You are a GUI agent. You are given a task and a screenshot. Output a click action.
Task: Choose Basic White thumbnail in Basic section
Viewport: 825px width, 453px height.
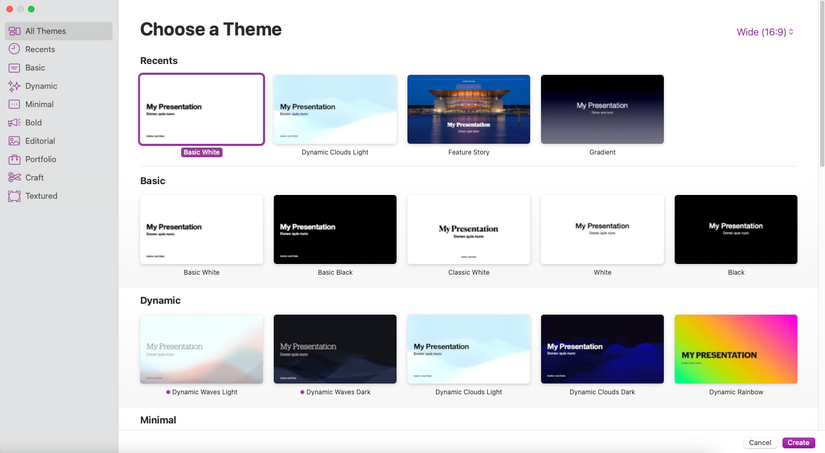pyautogui.click(x=202, y=229)
